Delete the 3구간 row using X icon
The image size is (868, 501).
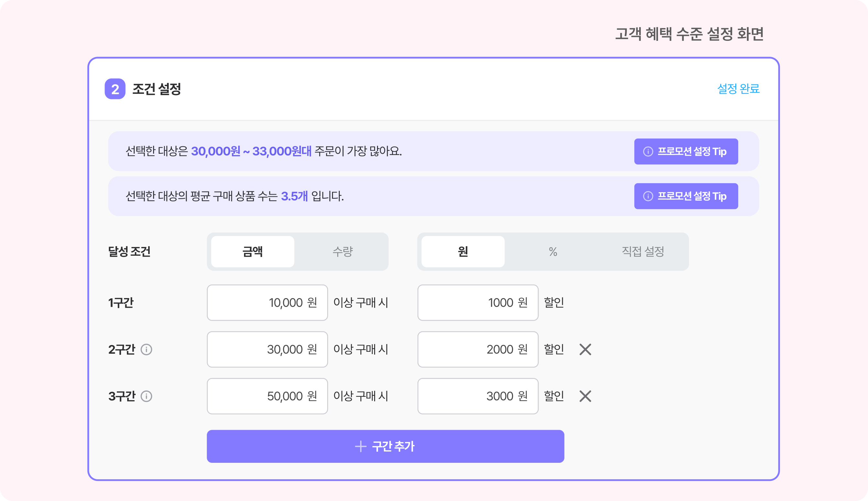(585, 396)
